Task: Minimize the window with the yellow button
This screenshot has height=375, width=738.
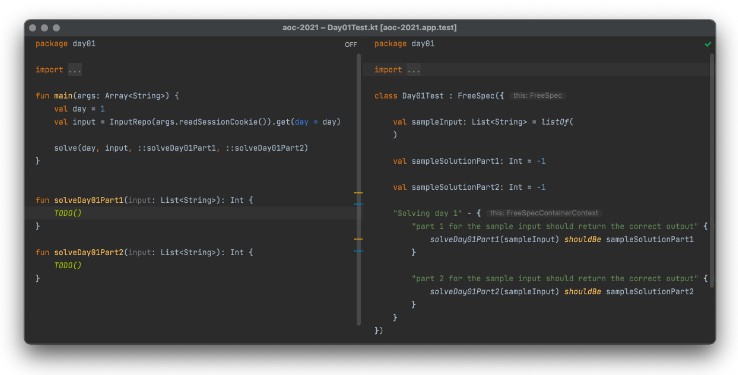Action: pyautogui.click(x=44, y=28)
